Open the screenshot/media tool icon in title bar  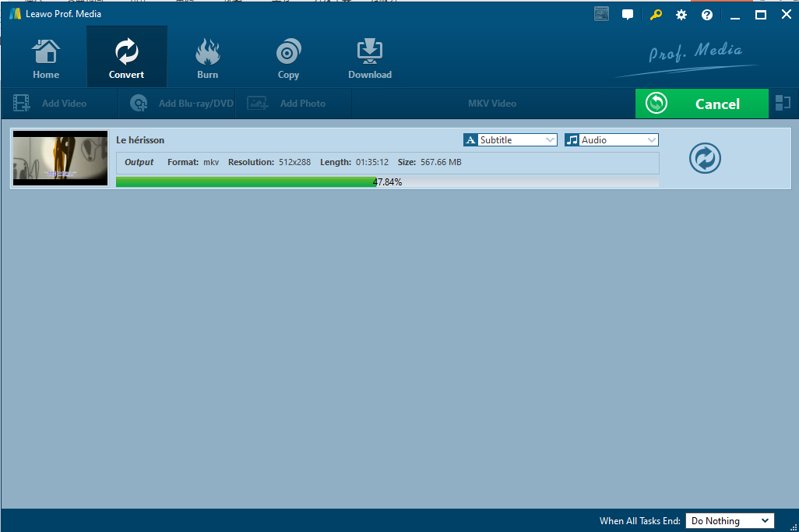point(601,14)
